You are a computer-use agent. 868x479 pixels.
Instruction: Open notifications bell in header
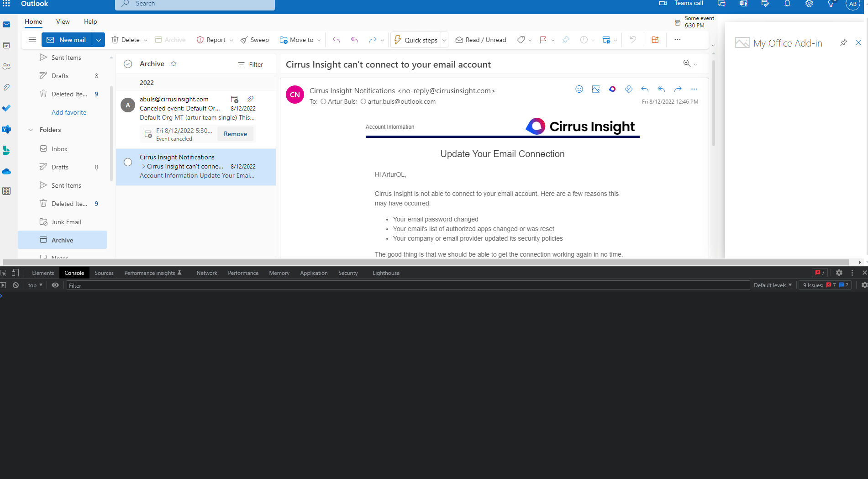(x=787, y=4)
